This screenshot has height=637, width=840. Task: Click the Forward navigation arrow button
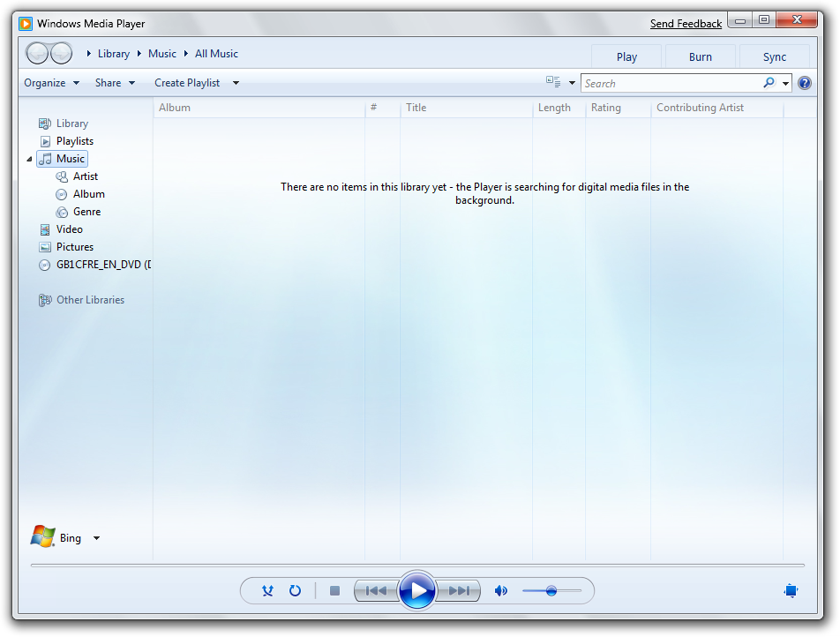tap(61, 53)
